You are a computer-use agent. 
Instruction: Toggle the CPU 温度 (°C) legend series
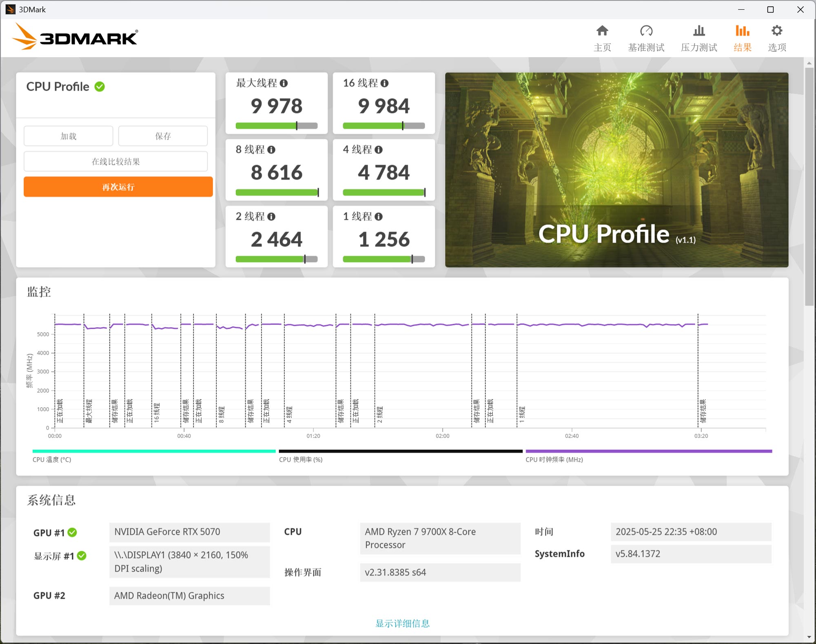coord(154,456)
